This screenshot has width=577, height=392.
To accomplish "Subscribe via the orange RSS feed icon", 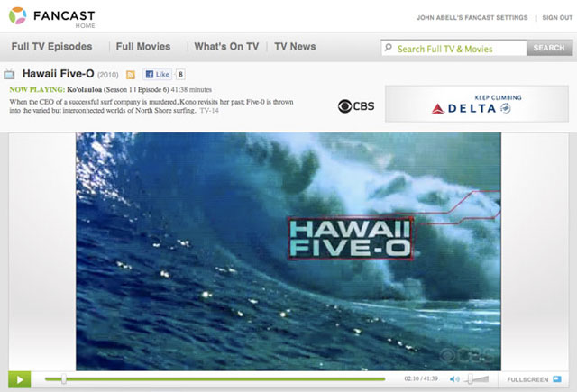I will [131, 75].
